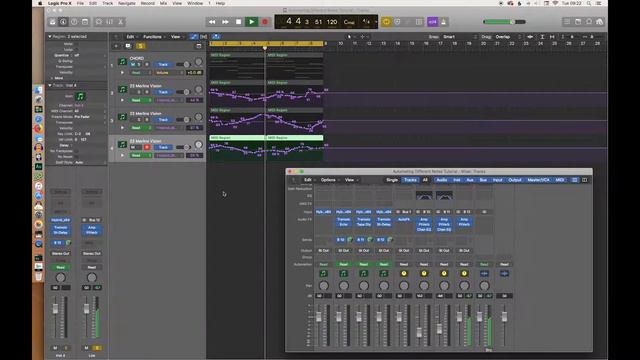Open Tracks area Functions dropdown
This screenshot has width=640, height=360.
click(153, 37)
